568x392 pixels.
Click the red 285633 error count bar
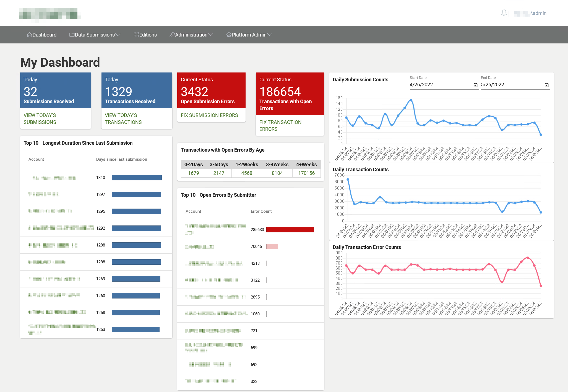pyautogui.click(x=290, y=230)
